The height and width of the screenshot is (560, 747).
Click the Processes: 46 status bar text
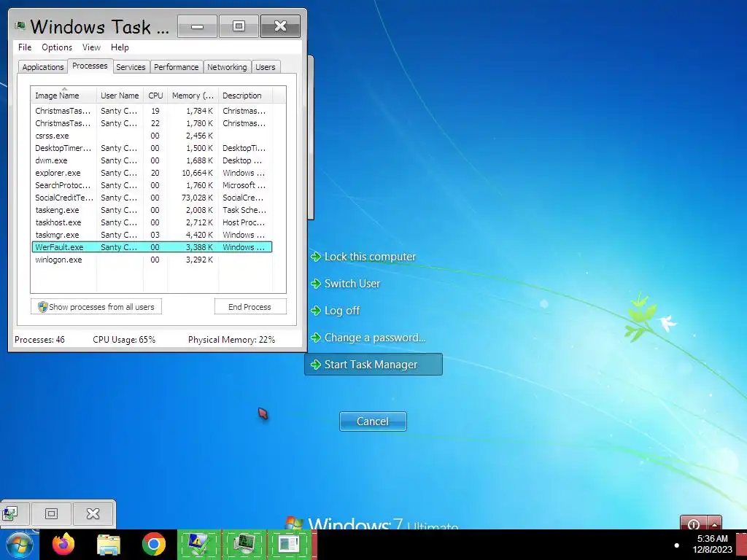click(39, 340)
